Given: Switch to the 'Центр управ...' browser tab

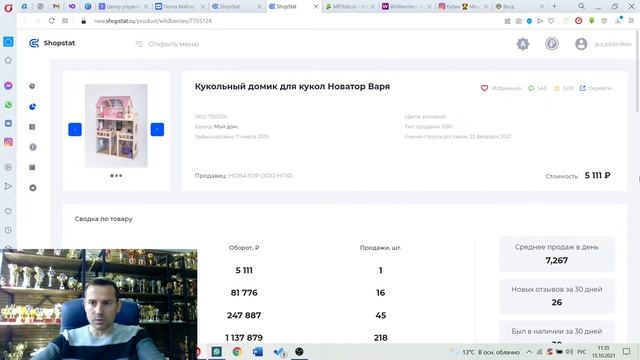Looking at the screenshot, I should 124,7.
